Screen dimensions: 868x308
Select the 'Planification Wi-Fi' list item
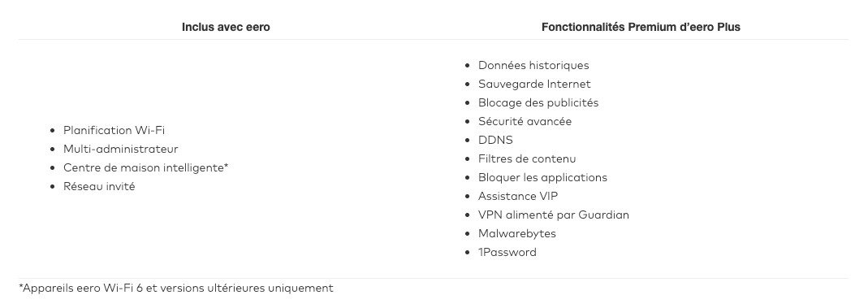(114, 131)
